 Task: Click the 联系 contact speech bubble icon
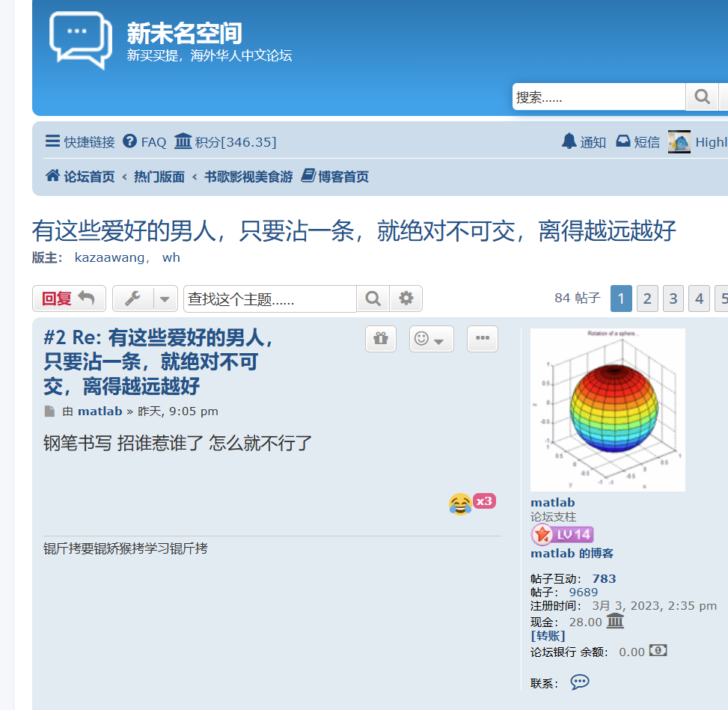click(580, 682)
